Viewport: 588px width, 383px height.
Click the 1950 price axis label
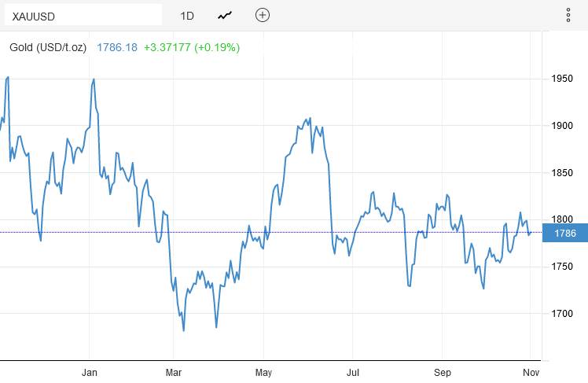tap(562, 79)
